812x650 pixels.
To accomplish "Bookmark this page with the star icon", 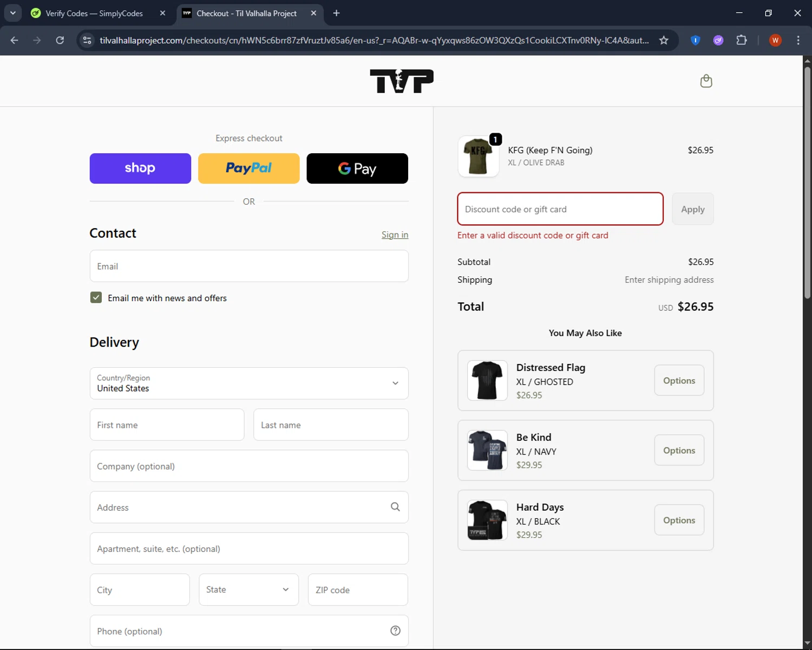I will 664,40.
